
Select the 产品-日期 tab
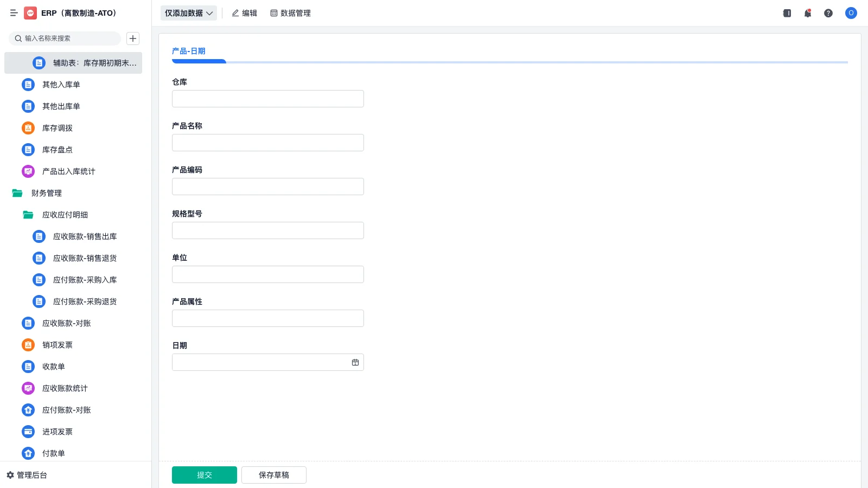point(189,51)
